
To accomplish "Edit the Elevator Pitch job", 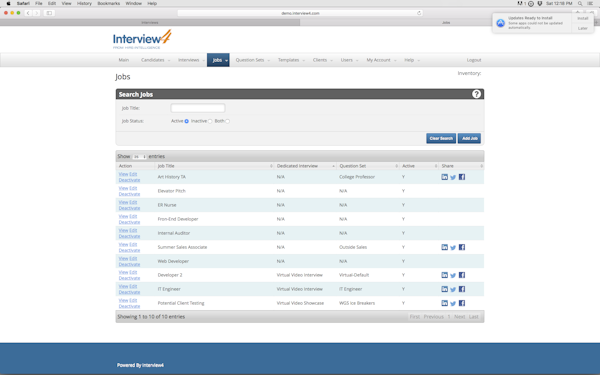I will [133, 188].
